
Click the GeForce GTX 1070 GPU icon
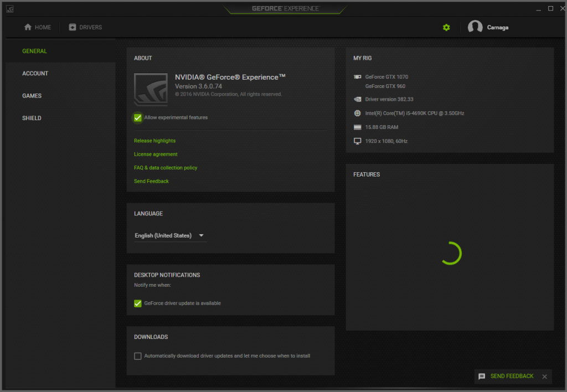point(358,77)
